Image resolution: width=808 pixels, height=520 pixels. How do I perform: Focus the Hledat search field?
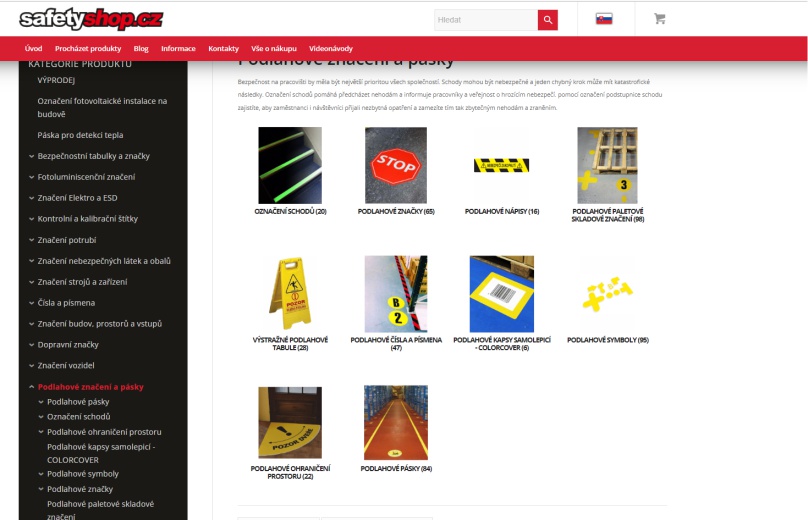pyautogui.click(x=486, y=20)
